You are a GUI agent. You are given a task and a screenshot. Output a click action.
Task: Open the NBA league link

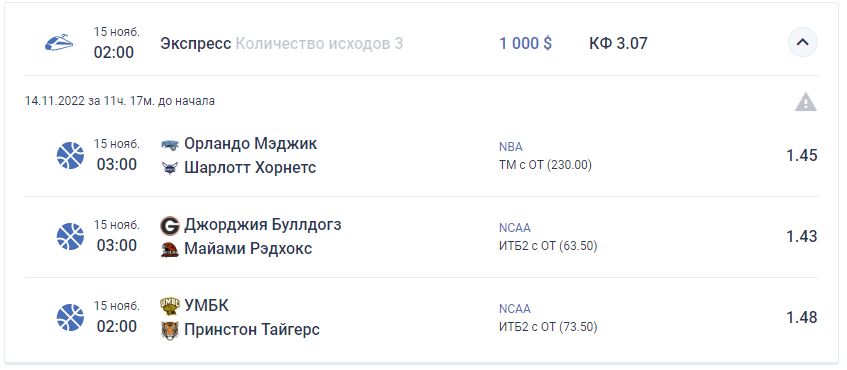[x=510, y=147]
